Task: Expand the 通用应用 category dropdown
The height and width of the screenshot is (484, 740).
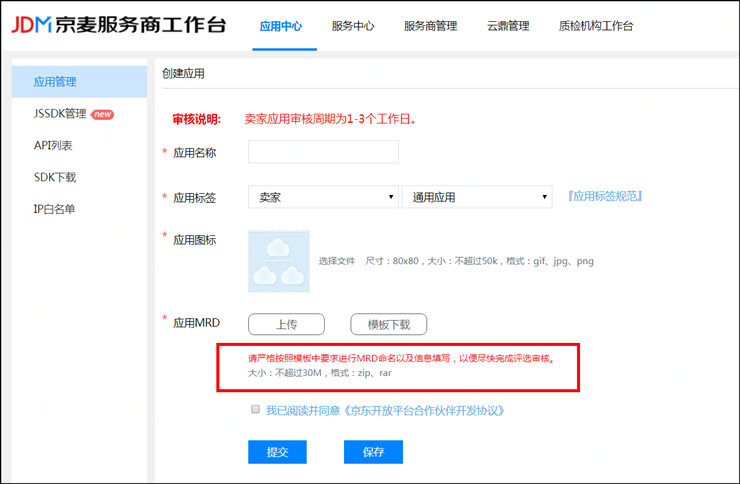Action: point(477,197)
